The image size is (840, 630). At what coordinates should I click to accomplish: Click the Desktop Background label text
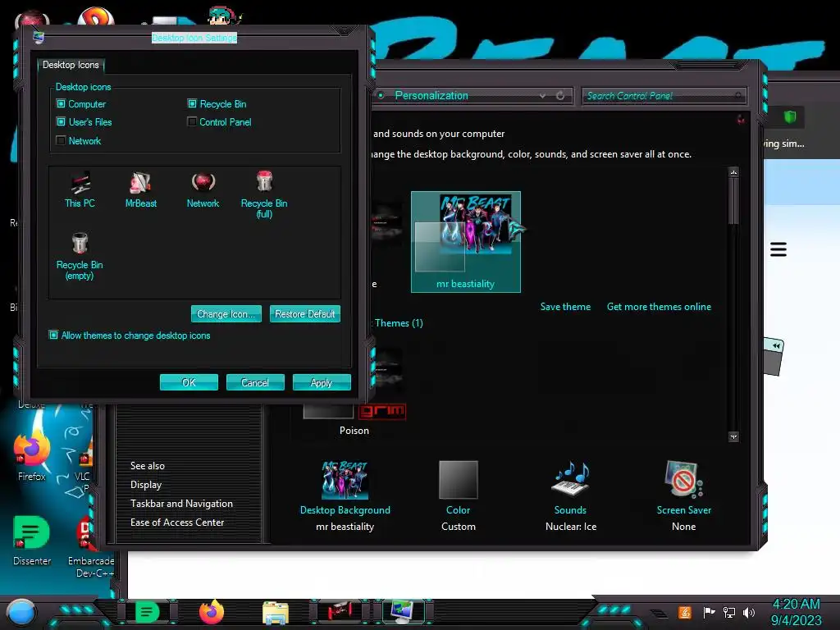click(345, 510)
